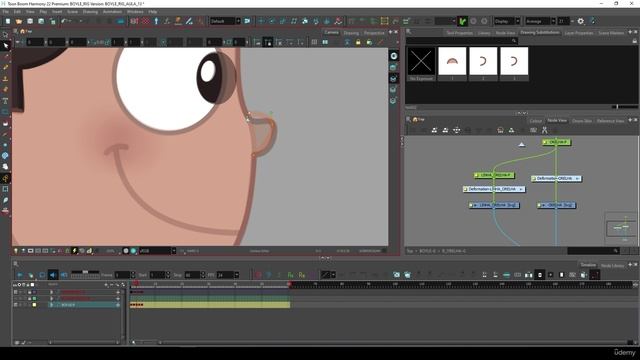640x360 pixels.
Task: Click the light bulb icon under the camera view
Action: (16, 251)
